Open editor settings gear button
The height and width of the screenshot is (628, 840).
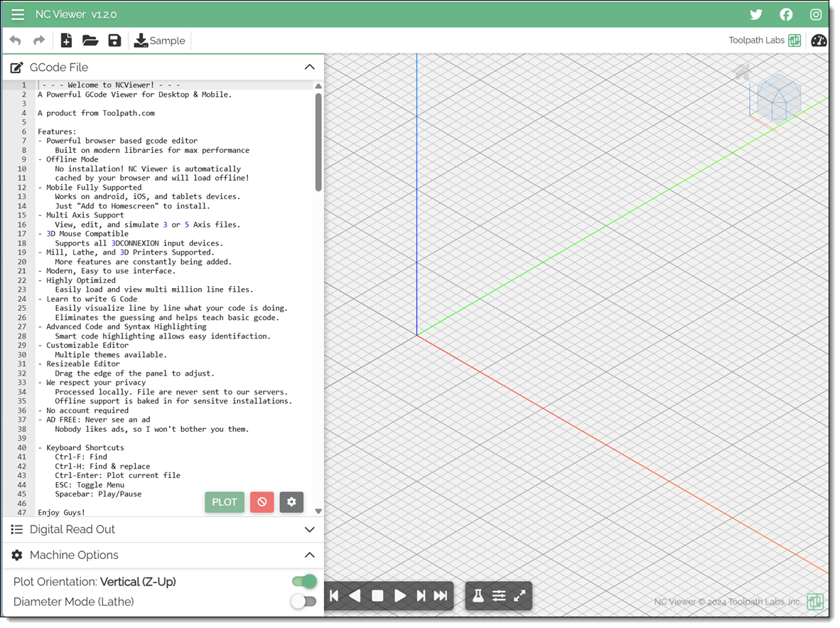tap(291, 502)
